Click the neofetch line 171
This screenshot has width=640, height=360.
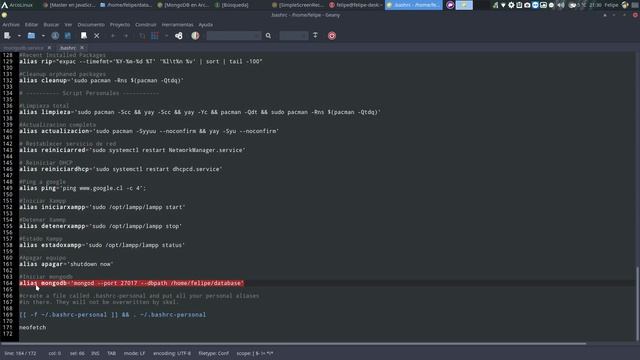pos(33,327)
